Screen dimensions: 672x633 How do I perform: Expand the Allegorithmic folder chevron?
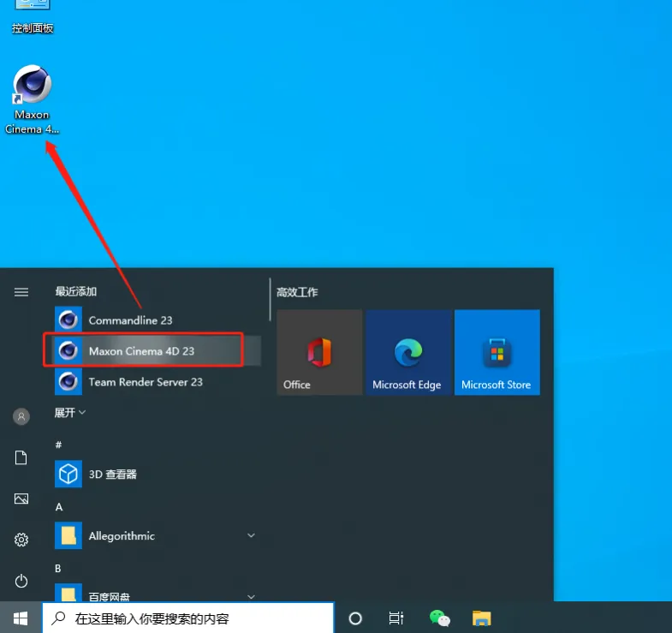[251, 535]
